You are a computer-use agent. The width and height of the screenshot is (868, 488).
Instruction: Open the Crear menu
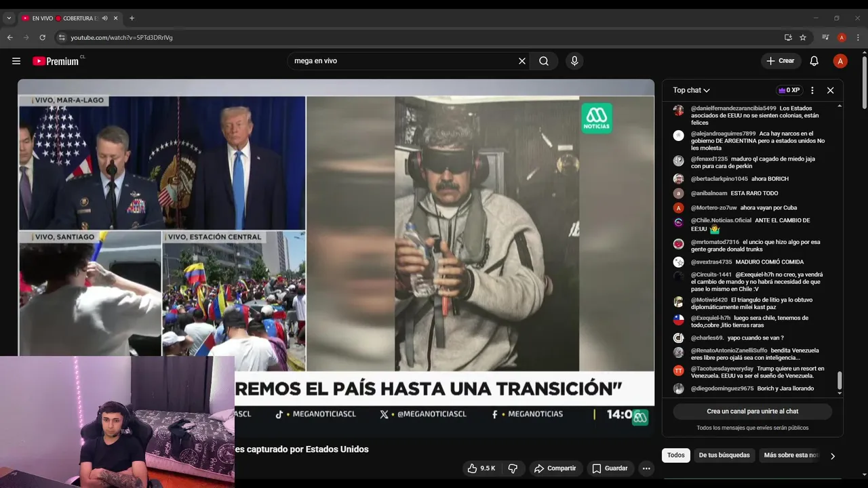coord(781,61)
